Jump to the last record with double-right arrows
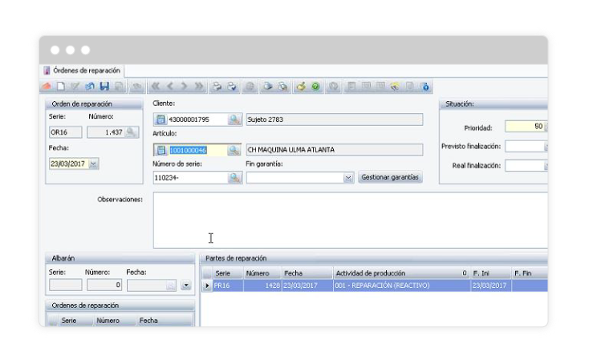Image resolution: width=589 pixels, height=364 pixels. pos(198,87)
